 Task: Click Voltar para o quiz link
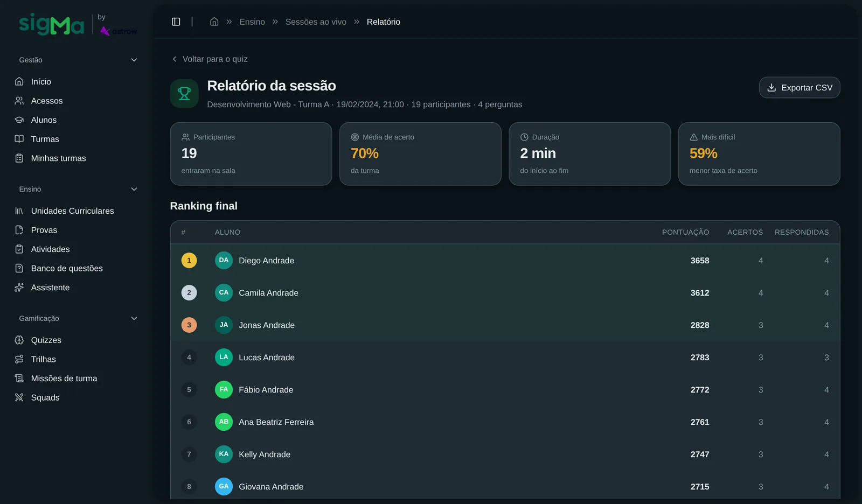[210, 59]
